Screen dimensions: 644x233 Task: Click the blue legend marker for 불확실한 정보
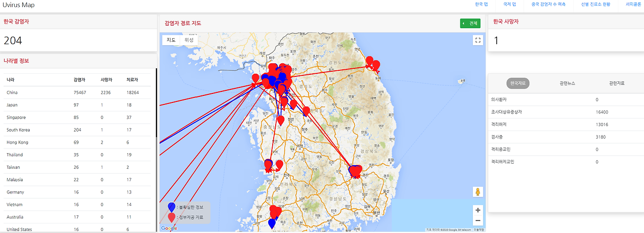pyautogui.click(x=172, y=207)
